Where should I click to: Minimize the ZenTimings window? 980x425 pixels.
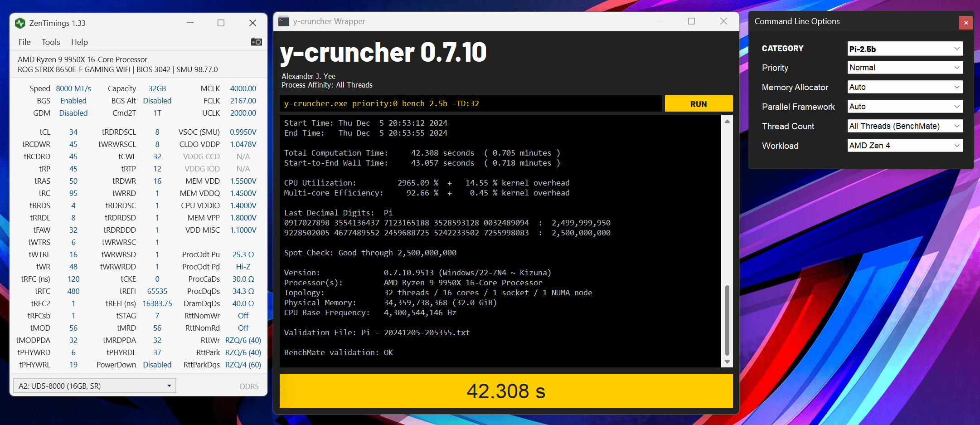pyautogui.click(x=190, y=23)
